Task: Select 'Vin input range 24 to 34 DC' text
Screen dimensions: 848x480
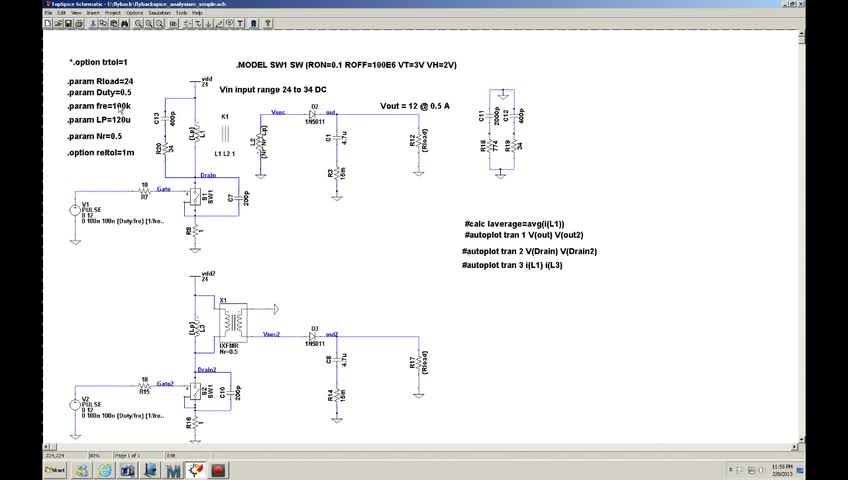Action: click(273, 90)
